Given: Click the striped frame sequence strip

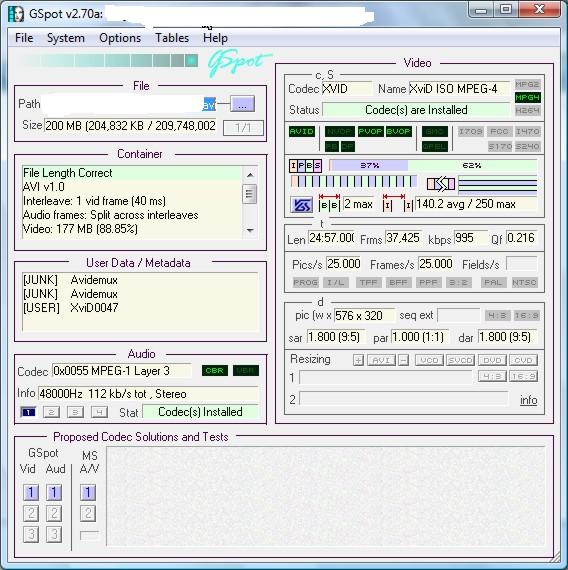Looking at the screenshot, I should click(354, 181).
